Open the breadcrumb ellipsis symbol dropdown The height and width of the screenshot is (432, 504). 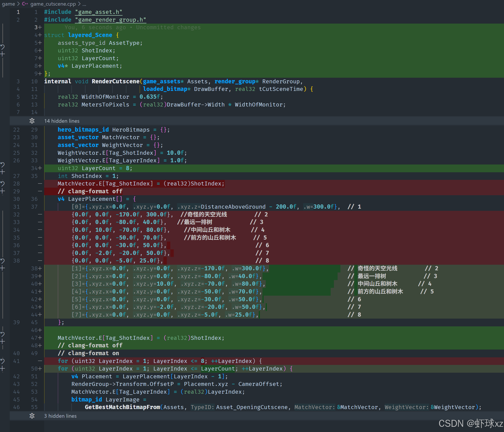[84, 4]
